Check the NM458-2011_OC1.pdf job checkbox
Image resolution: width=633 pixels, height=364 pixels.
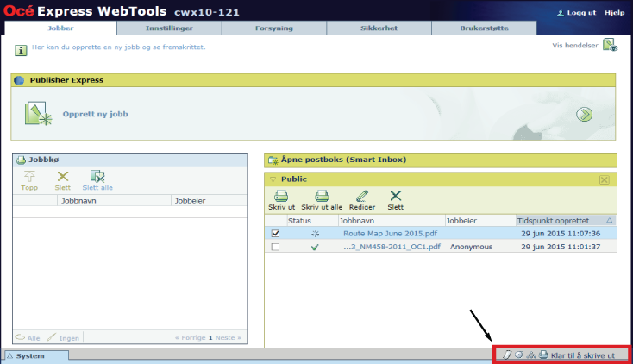(x=275, y=247)
